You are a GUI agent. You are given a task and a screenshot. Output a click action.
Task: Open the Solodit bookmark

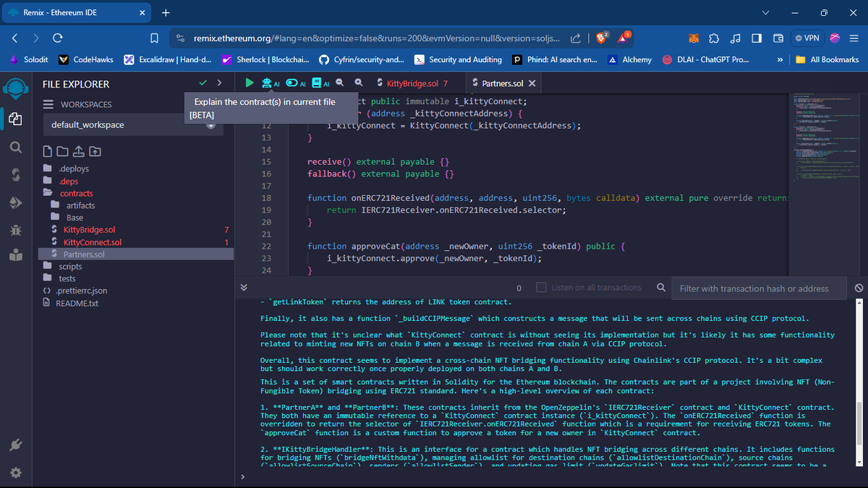29,59
